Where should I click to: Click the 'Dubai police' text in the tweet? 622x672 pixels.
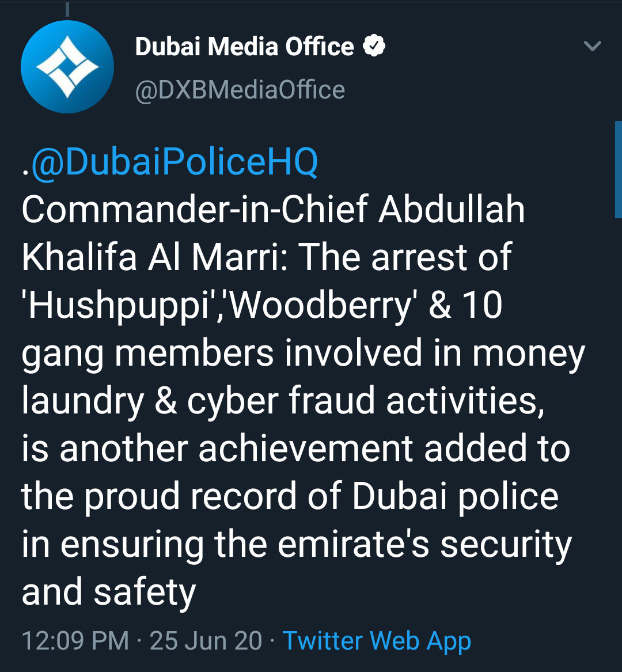pyautogui.click(x=455, y=496)
